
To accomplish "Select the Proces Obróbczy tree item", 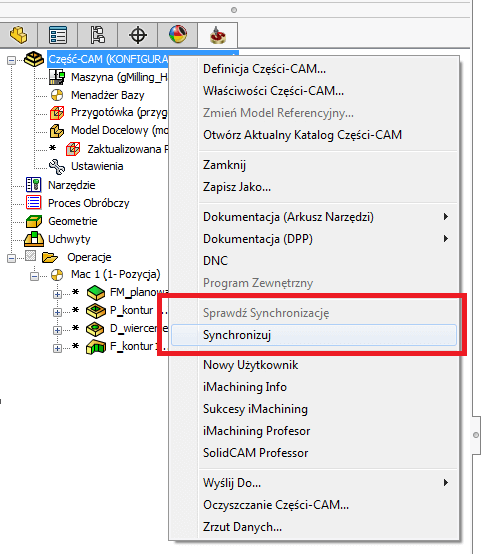I will (x=89, y=203).
